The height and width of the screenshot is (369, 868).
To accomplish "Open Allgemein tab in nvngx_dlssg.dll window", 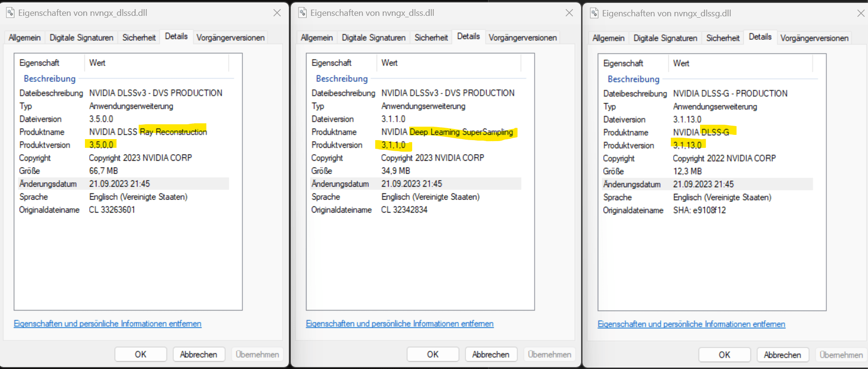I will (608, 38).
